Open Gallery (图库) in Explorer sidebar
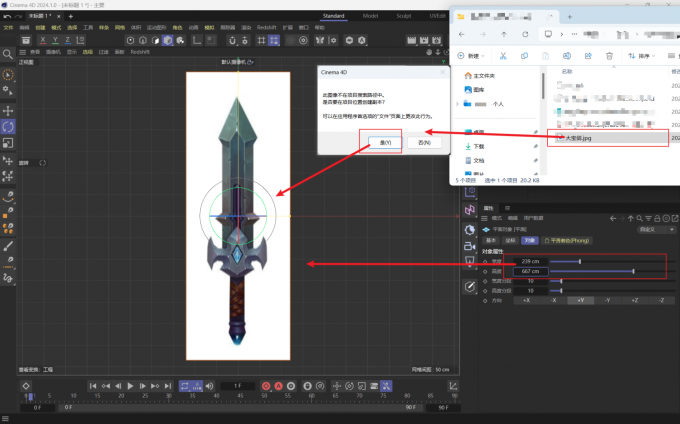 (474, 90)
